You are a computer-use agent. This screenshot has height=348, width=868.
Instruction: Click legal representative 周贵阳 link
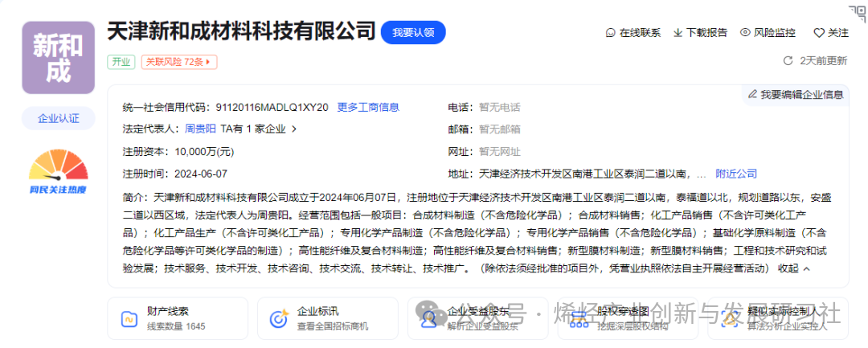200,129
